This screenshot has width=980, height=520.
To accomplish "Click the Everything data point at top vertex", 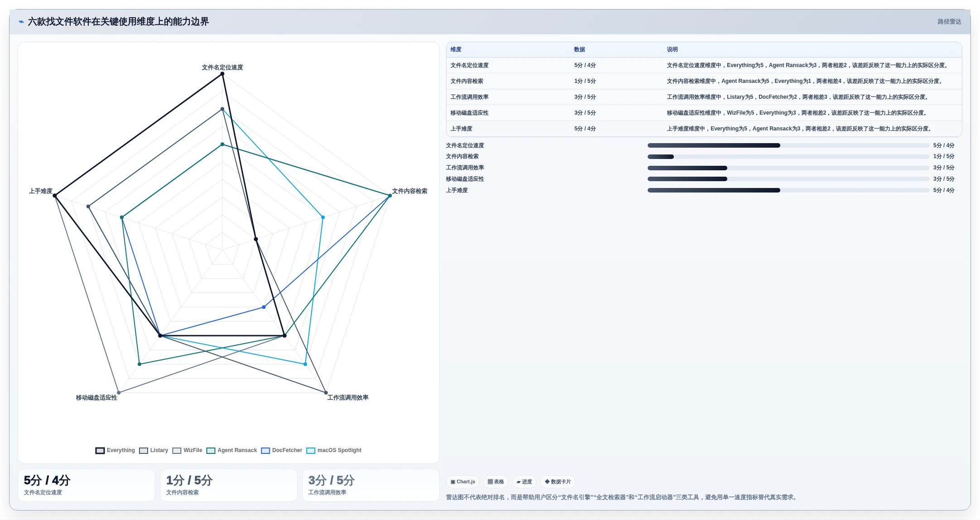I will [x=222, y=74].
